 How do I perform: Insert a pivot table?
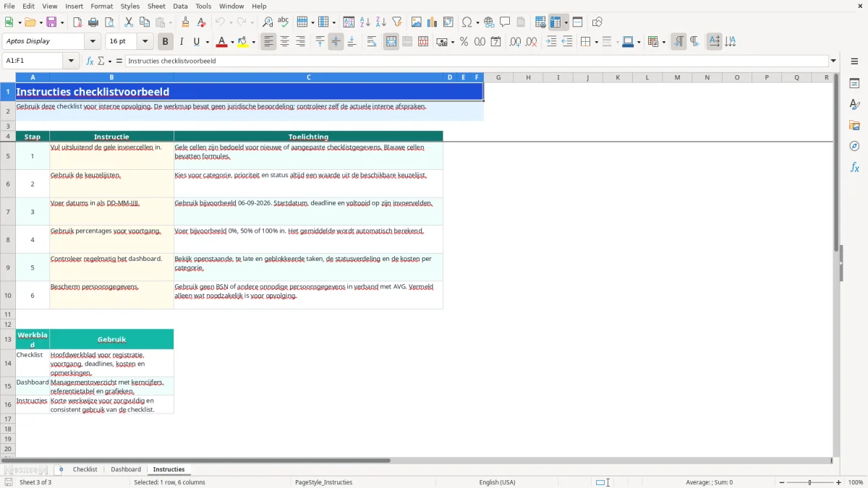pos(448,22)
